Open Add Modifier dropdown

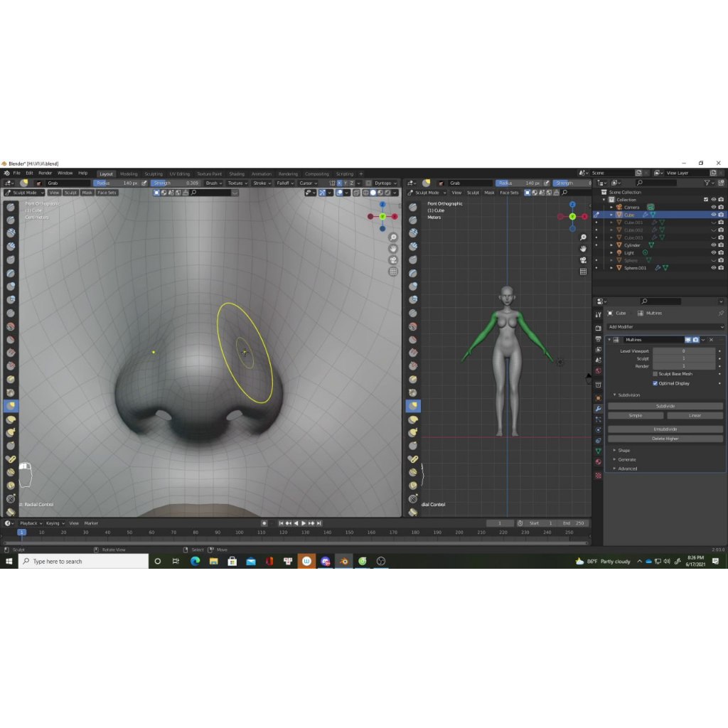click(x=665, y=327)
